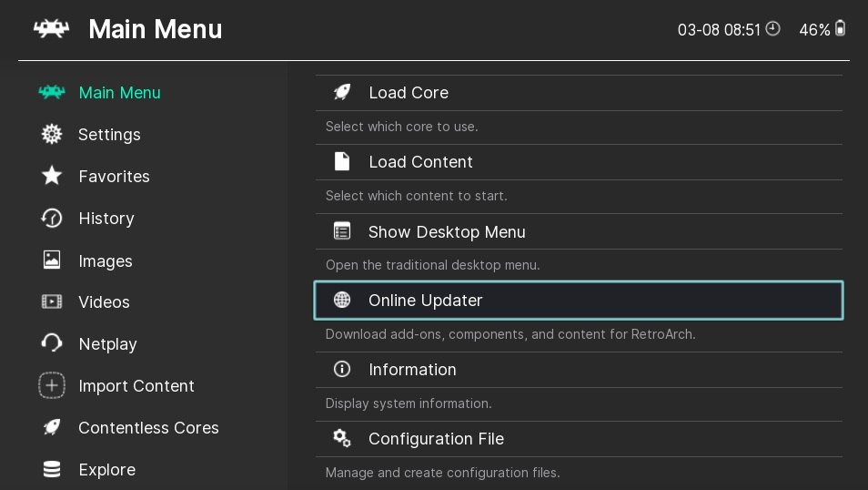The width and height of the screenshot is (868, 490).
Task: Click the Images picture icon
Action: pos(52,260)
